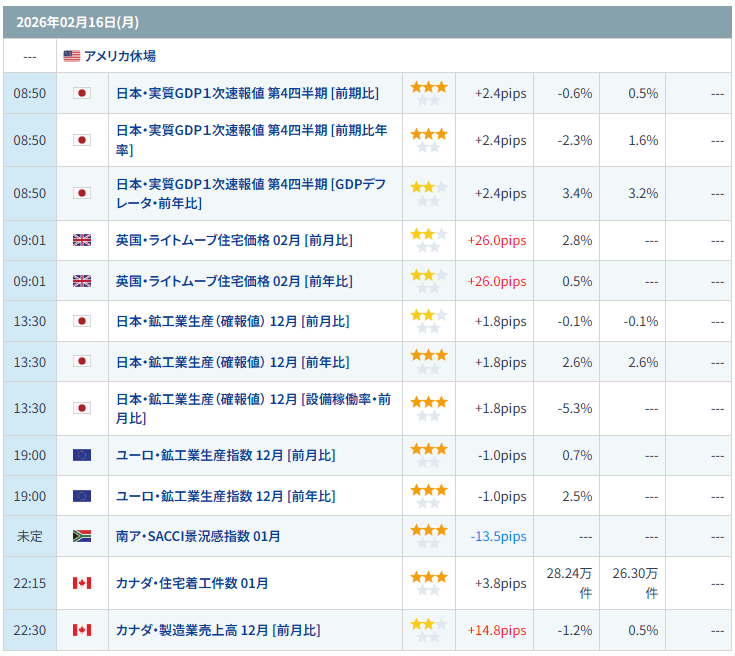Click star rating for ライトムーブ住宅価格 [前年比]
This screenshot has height=656, width=735.
click(x=428, y=281)
